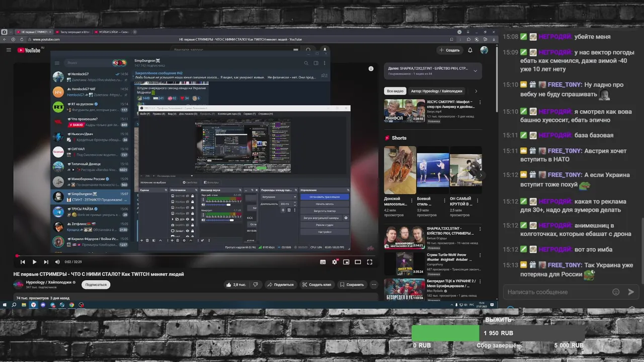The height and width of the screenshot is (362, 644).
Task: Focus the www.youtube.com address bar
Action: coord(47,39)
